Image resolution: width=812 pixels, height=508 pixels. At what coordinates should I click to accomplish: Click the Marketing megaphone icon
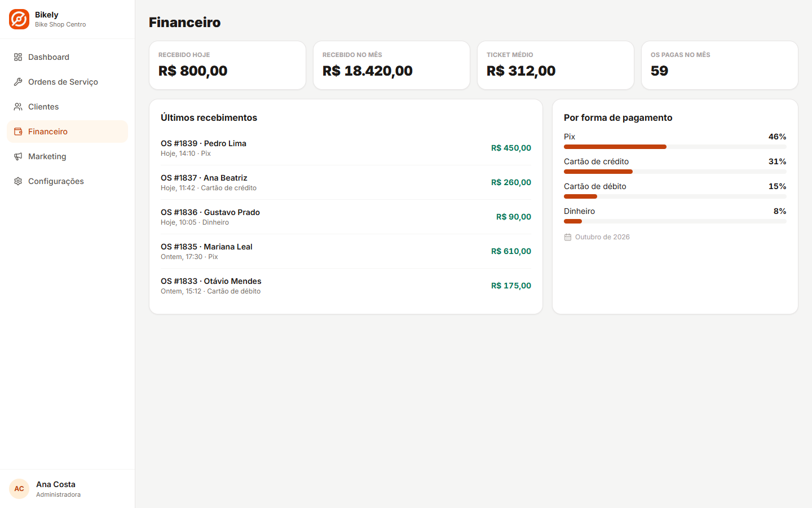[18, 156]
